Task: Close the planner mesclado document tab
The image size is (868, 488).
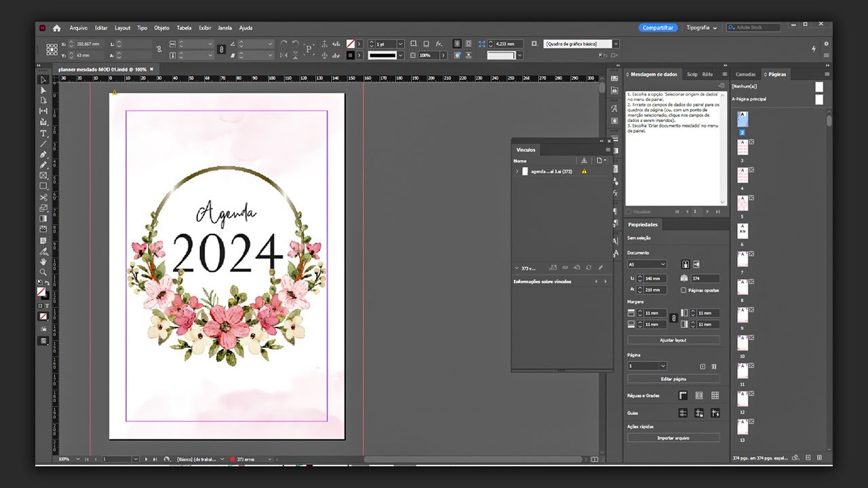Action: (152, 69)
